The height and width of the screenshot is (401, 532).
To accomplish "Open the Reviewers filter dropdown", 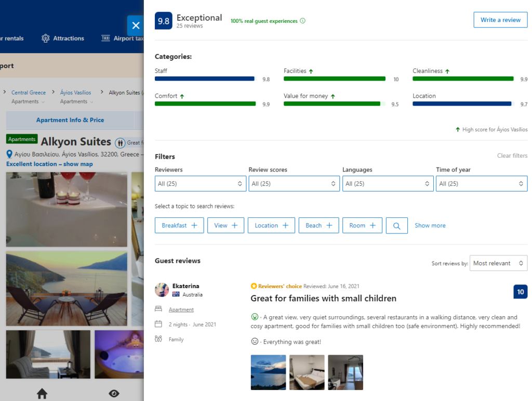I will [x=201, y=184].
